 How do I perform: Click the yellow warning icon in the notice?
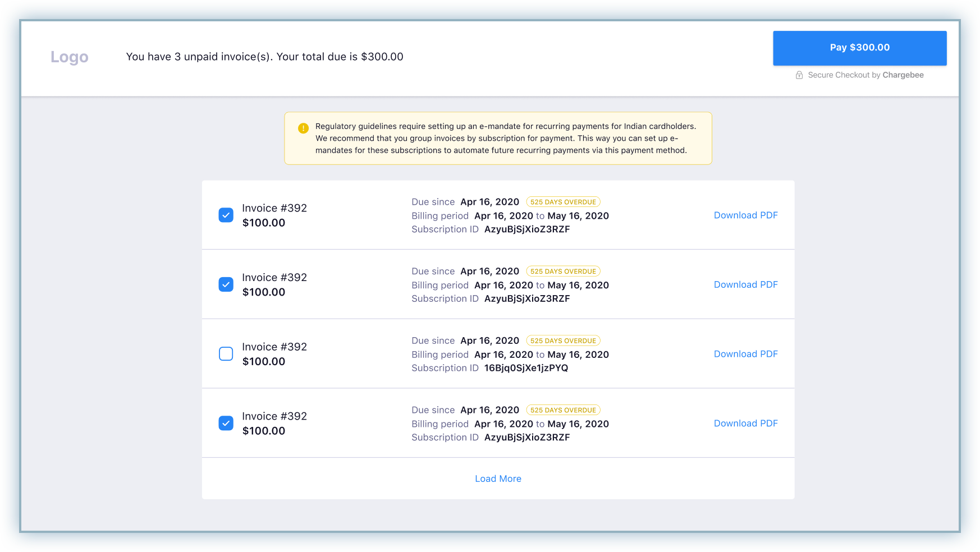point(303,128)
